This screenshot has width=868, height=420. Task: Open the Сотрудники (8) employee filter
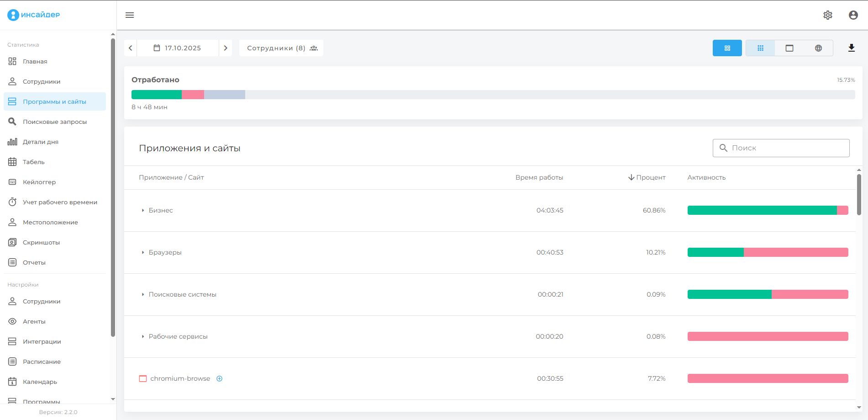(281, 48)
